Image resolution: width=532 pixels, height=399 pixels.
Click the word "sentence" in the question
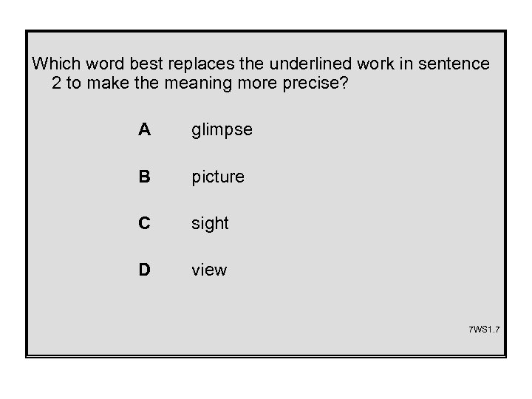point(456,64)
